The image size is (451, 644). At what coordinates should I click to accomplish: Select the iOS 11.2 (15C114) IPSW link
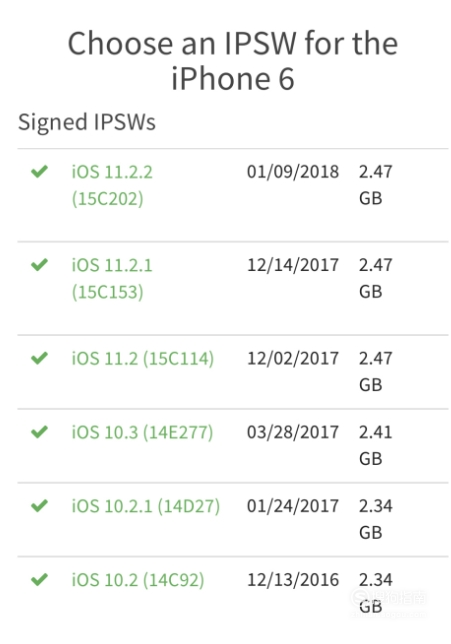(143, 359)
